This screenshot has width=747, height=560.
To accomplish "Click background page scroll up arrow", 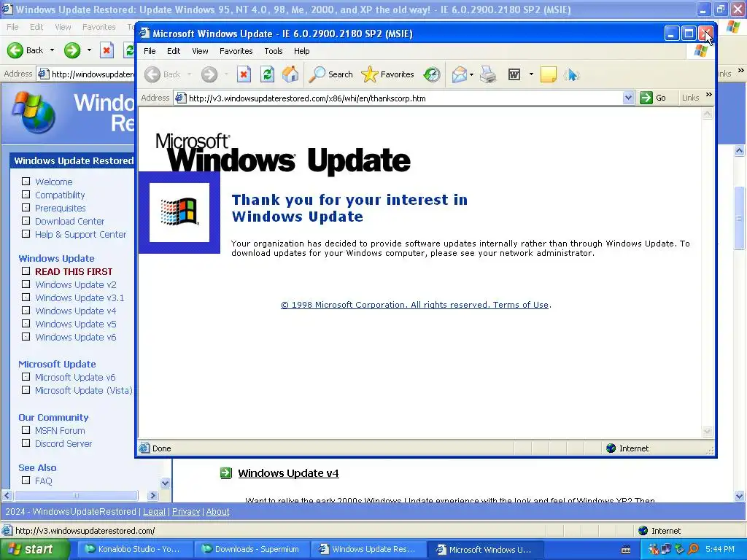I will point(740,151).
